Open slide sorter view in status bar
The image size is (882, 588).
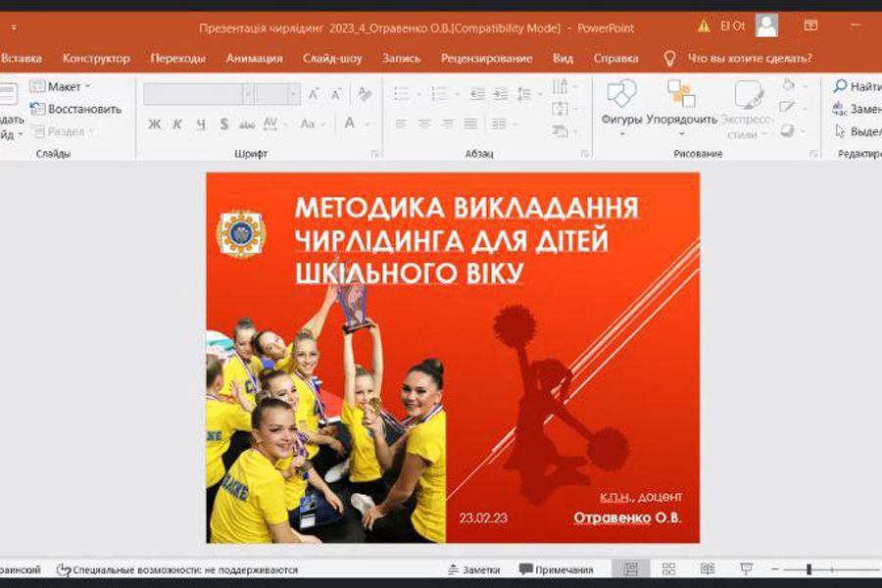[668, 569]
